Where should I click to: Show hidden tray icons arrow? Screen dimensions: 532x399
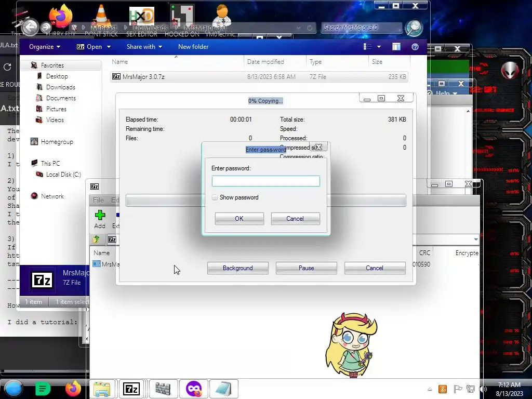pyautogui.click(x=430, y=389)
